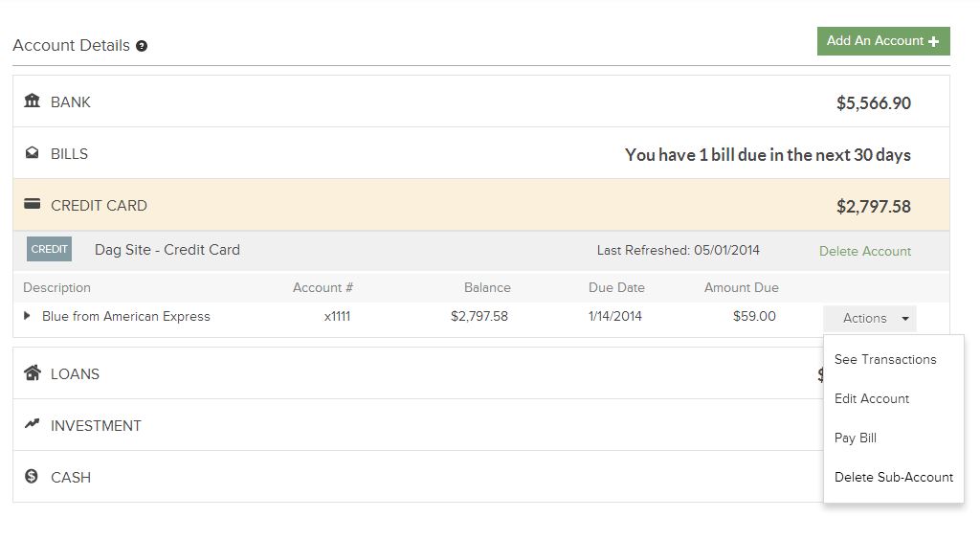Screen dimensions: 980x540
Task: Open the Actions dropdown
Action: [869, 318]
